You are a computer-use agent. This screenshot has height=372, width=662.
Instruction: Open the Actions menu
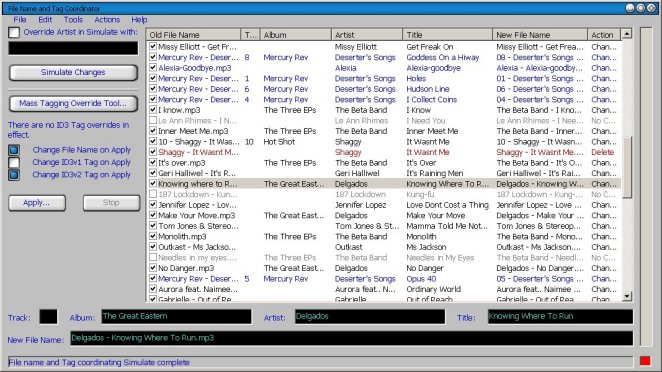coord(107,19)
